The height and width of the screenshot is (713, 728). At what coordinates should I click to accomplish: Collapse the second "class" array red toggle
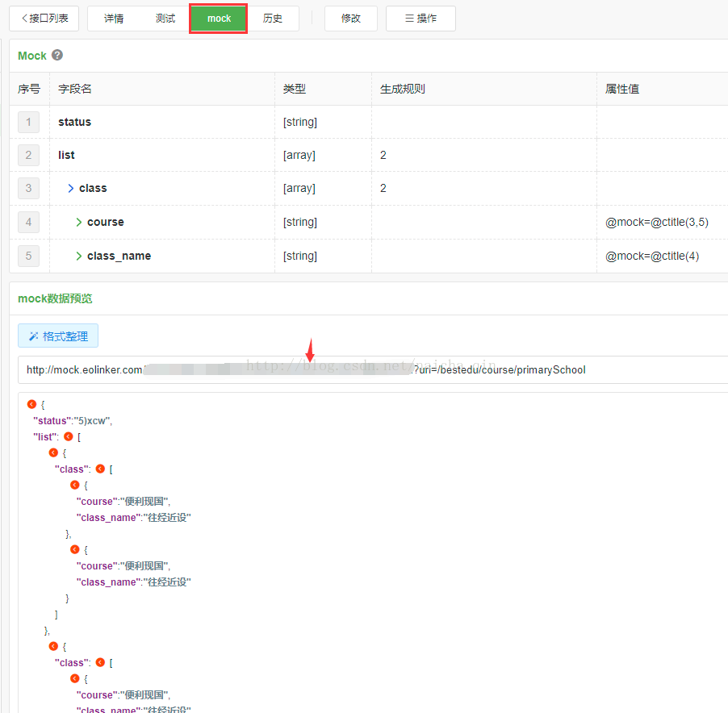tap(100, 662)
